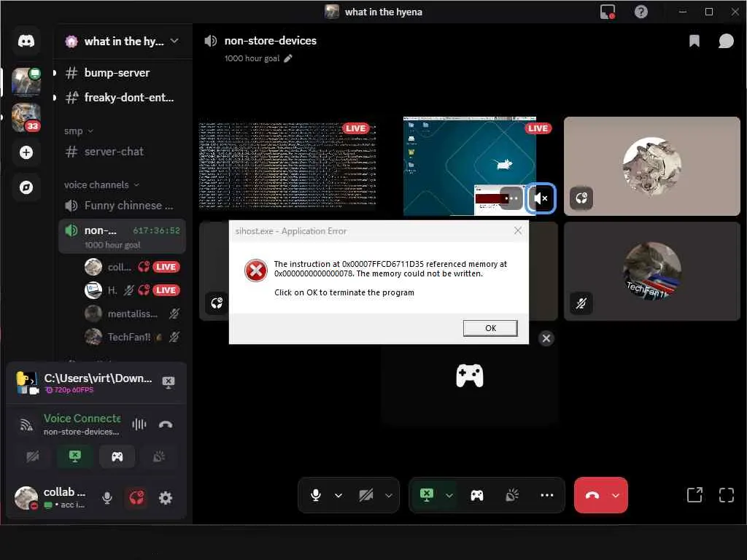
Task: Stop streaming icon beside C:\Users\virt
Action: point(169,382)
